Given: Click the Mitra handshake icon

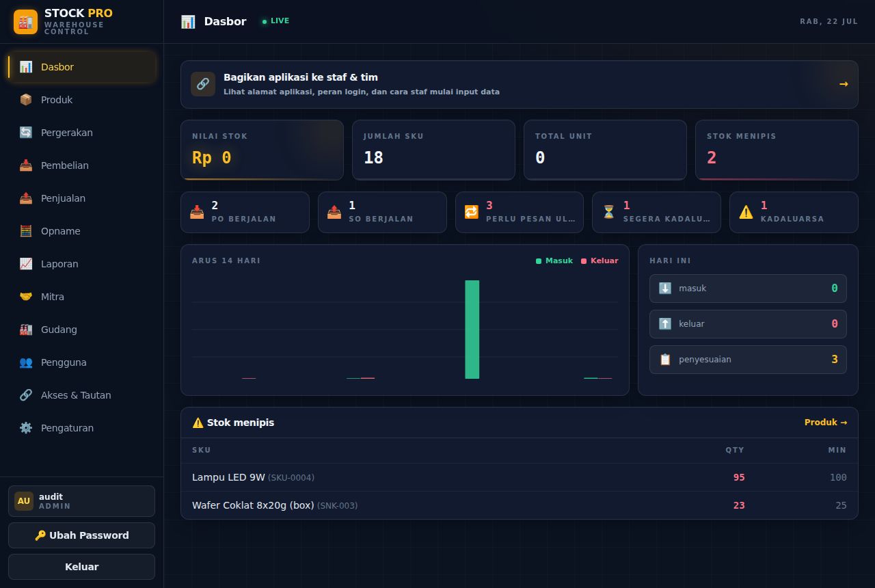Looking at the screenshot, I should click(26, 297).
